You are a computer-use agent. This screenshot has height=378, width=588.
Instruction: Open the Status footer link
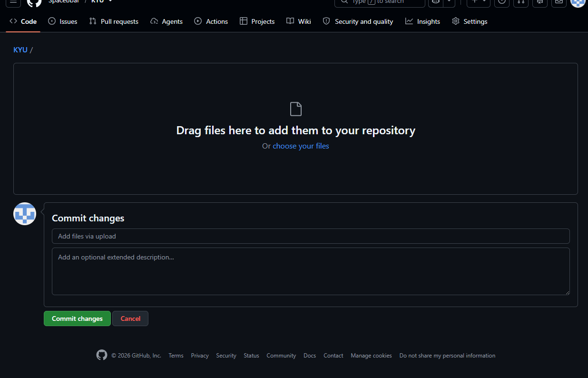click(251, 356)
